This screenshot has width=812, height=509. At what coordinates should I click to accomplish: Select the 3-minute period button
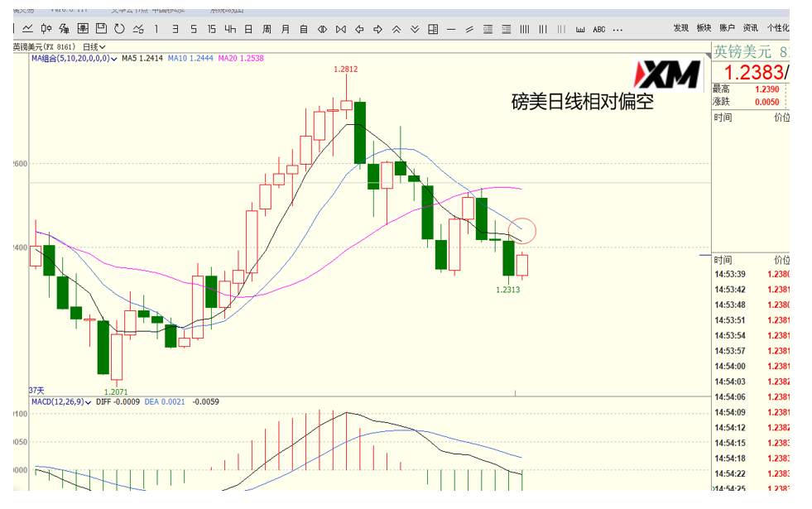point(175,30)
